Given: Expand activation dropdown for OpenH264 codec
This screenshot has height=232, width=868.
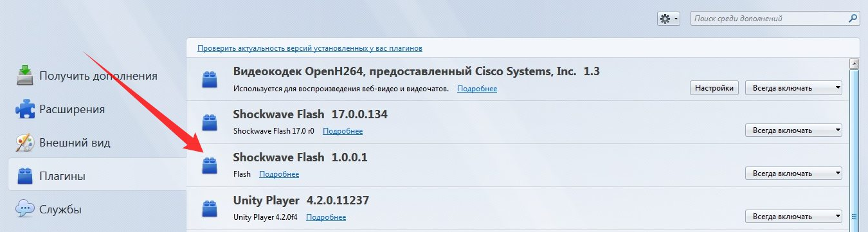Looking at the screenshot, I should click(793, 88).
